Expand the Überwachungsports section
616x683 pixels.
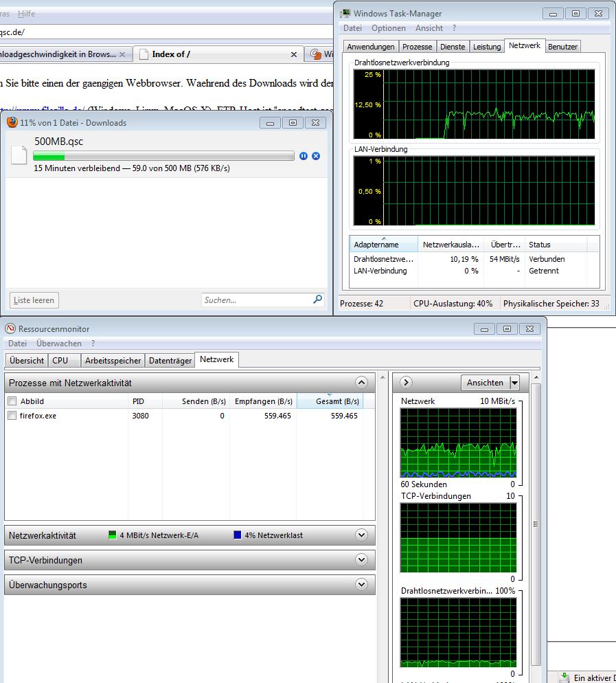(x=361, y=585)
